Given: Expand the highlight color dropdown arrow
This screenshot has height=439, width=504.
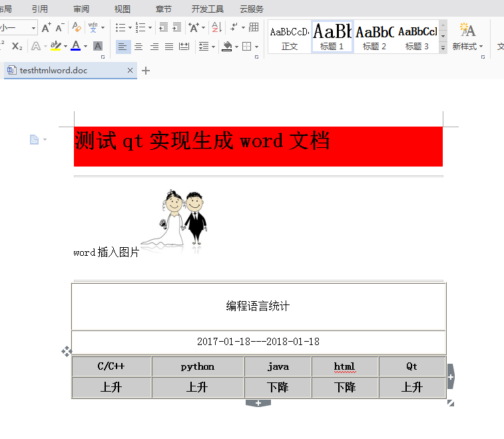Looking at the screenshot, I should coord(65,47).
